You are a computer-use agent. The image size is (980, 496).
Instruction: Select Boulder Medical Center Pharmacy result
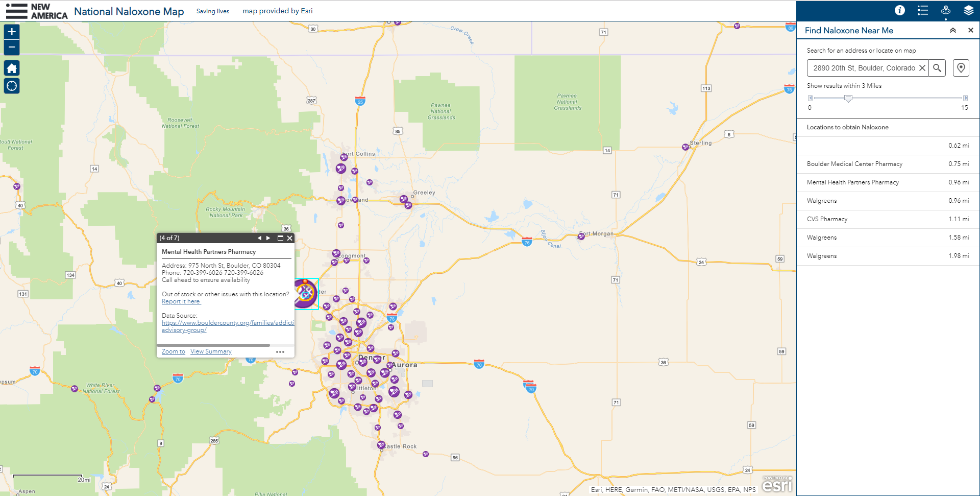[854, 164]
